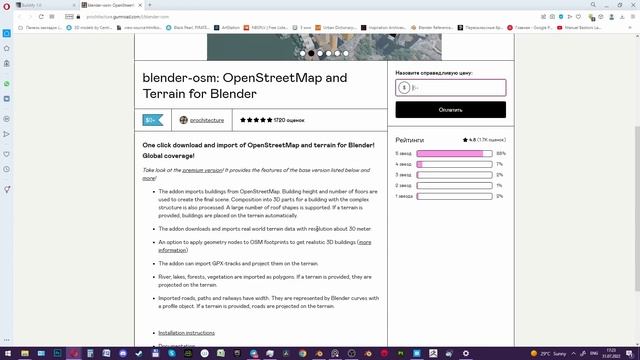Open the Opera send flow arrow icon

coord(570,17)
